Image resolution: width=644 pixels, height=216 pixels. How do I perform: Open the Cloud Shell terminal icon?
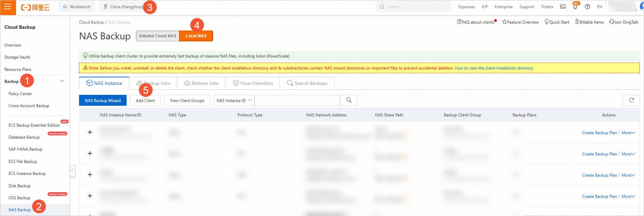coord(563,7)
